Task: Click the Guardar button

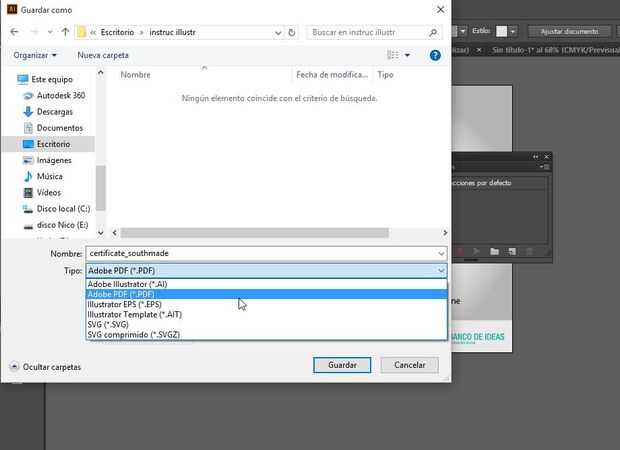Action: coord(342,365)
